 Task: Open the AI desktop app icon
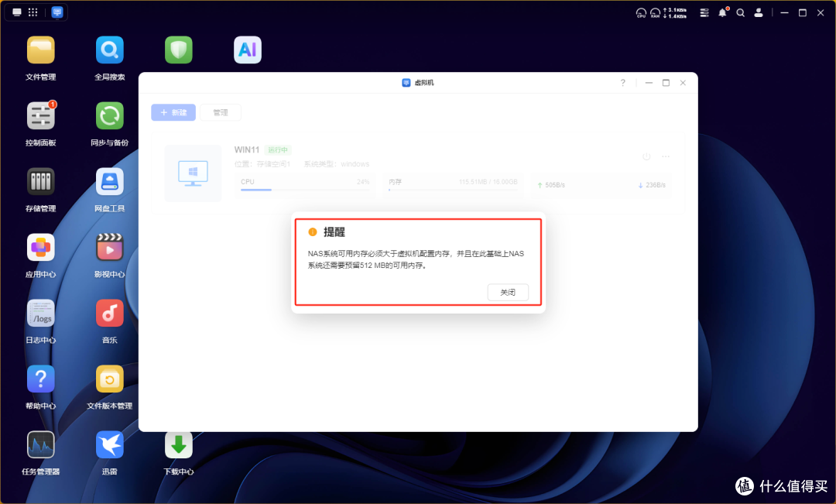click(x=248, y=50)
